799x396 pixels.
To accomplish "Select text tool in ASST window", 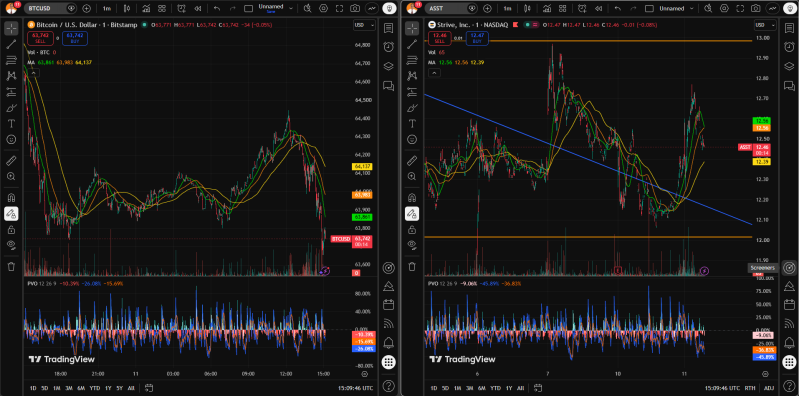I will tap(412, 123).
